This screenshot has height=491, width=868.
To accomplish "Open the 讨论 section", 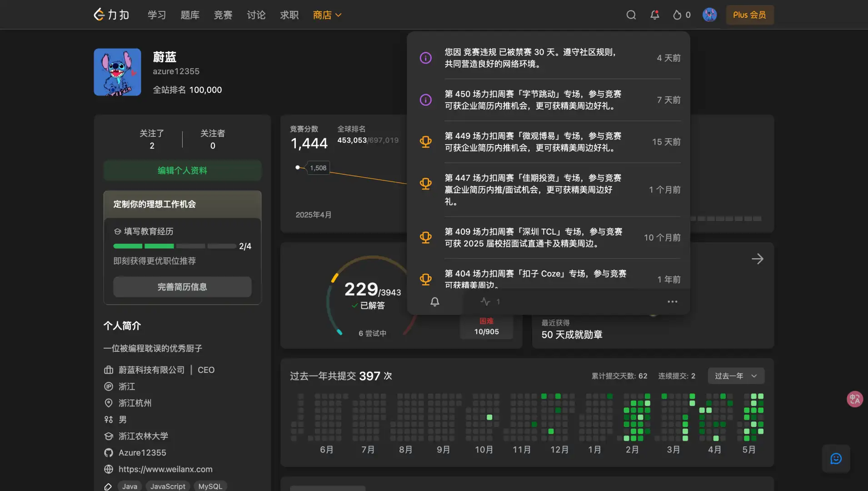I will pyautogui.click(x=256, y=15).
